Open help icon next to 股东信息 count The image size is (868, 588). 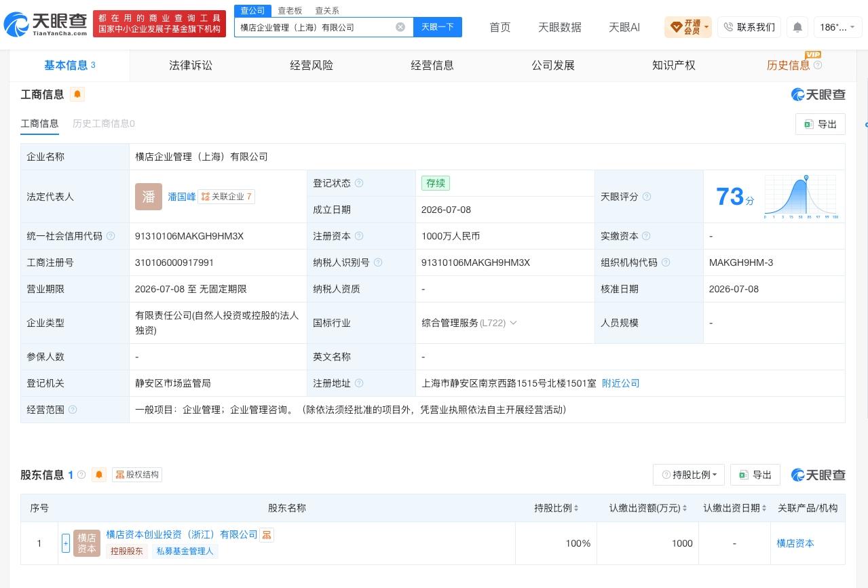pos(81,475)
